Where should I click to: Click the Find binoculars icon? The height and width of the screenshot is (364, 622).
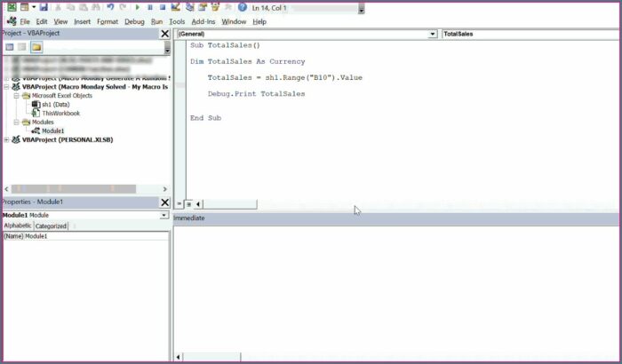pos(96,7)
